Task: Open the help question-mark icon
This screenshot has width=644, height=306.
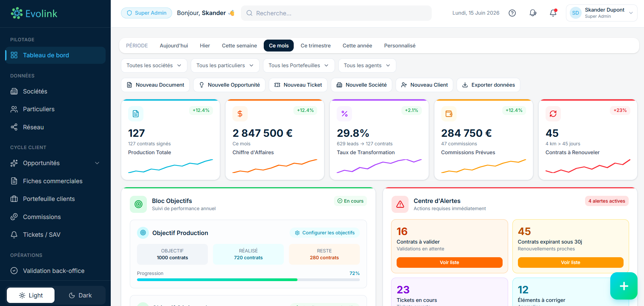Action: [512, 13]
